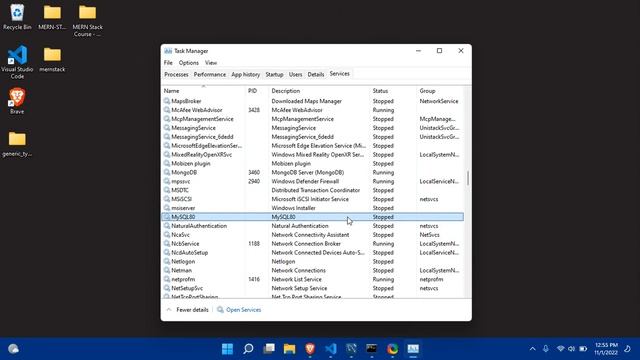Sort by the Status column header
Image resolution: width=640 pixels, height=360 pixels.
click(393, 91)
